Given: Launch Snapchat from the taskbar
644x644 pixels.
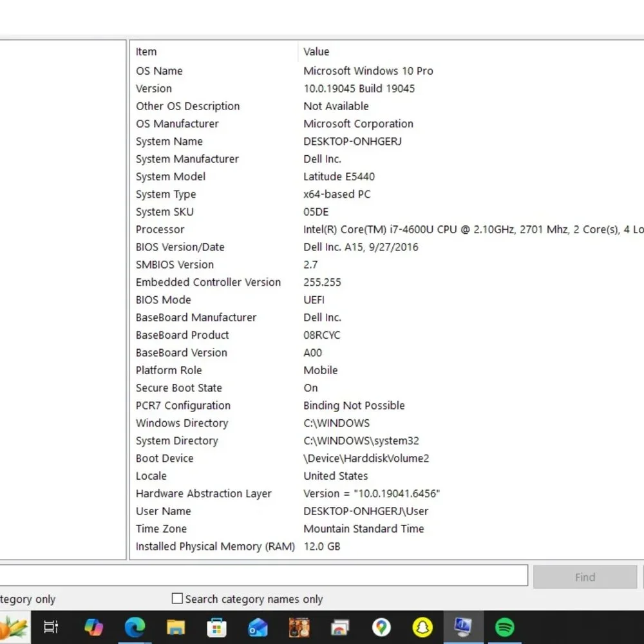Looking at the screenshot, I should point(422,627).
